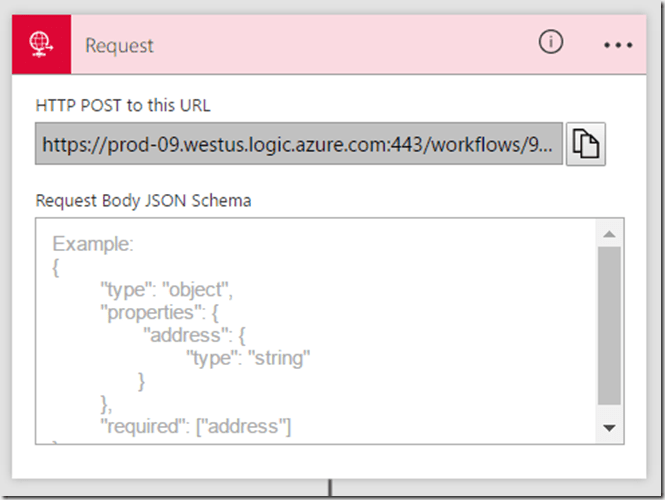Copy the HTTP POST URL with copy icon
Screen dimensions: 665x500
(586, 145)
